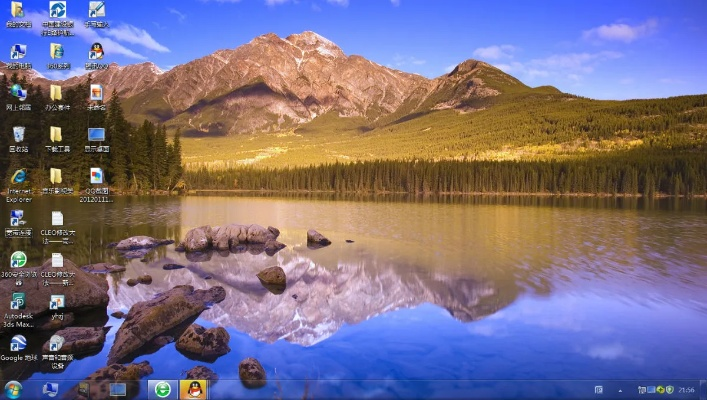
Task: Select the Google 地球 desktop icon
Action: (x=18, y=344)
